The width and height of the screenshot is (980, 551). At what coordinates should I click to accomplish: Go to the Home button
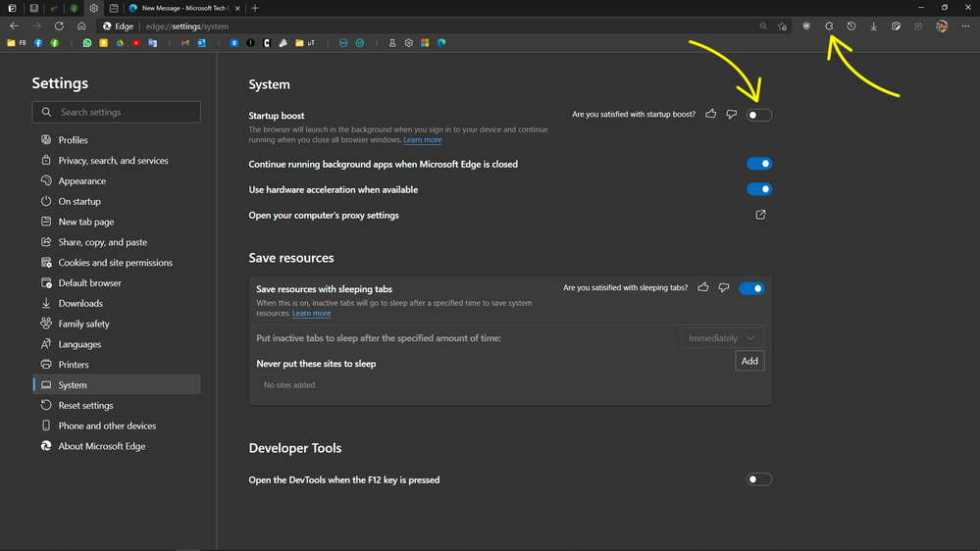pyautogui.click(x=81, y=26)
